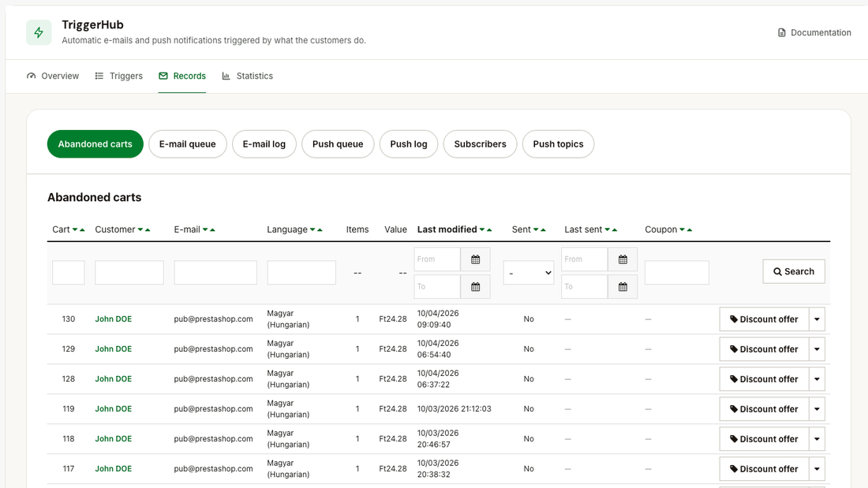Open customer John DOE on cart 128
The width and height of the screenshot is (868, 488).
(114, 379)
